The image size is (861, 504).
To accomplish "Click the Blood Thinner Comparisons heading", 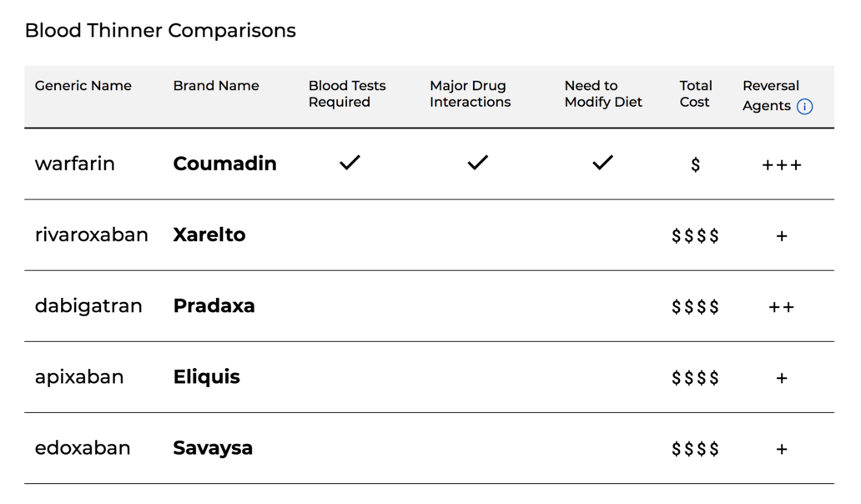I will point(160,31).
